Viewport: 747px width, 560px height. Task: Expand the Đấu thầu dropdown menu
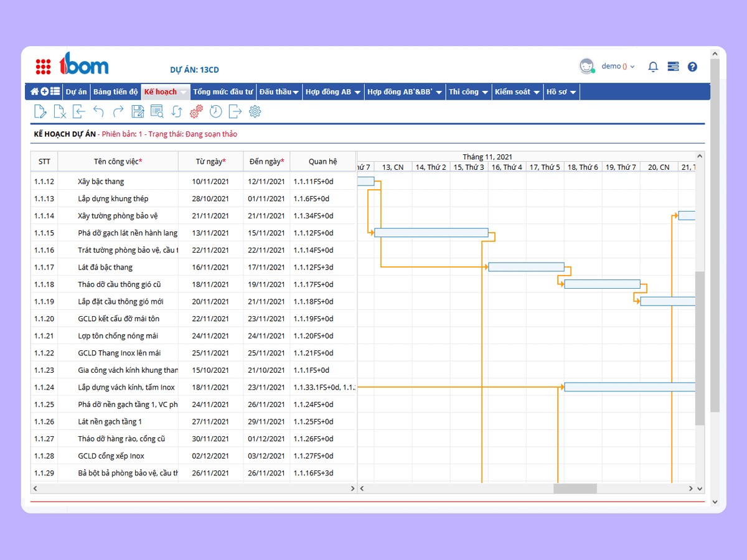pos(280,91)
